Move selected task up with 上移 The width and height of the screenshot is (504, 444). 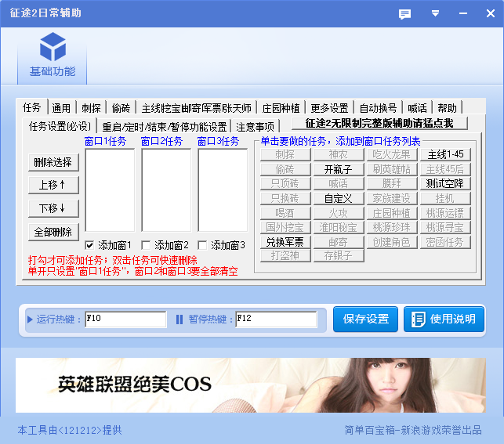[x=53, y=186]
